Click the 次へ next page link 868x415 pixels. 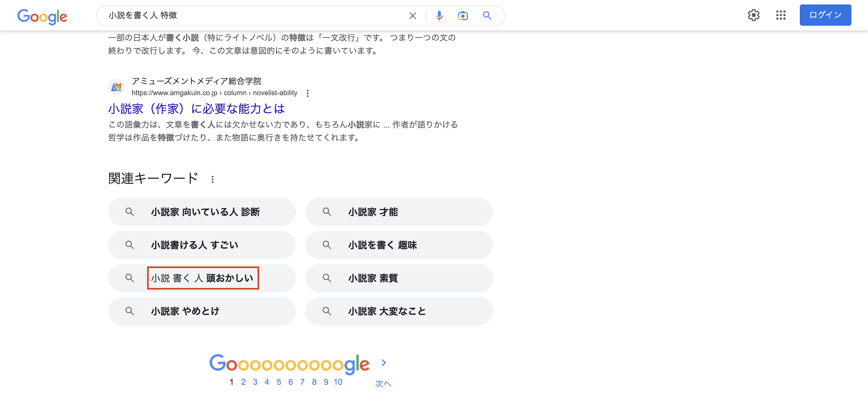tap(383, 384)
